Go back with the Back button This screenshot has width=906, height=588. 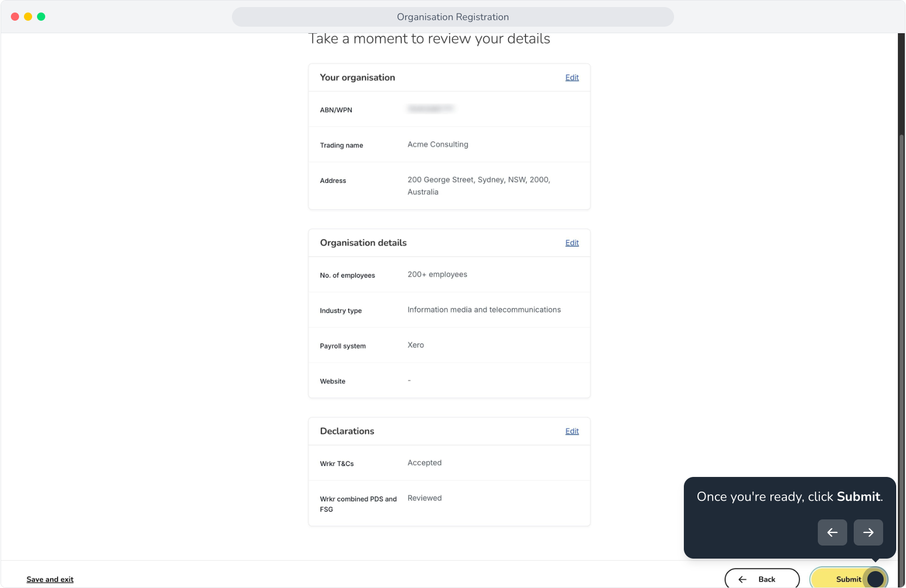pyautogui.click(x=762, y=579)
